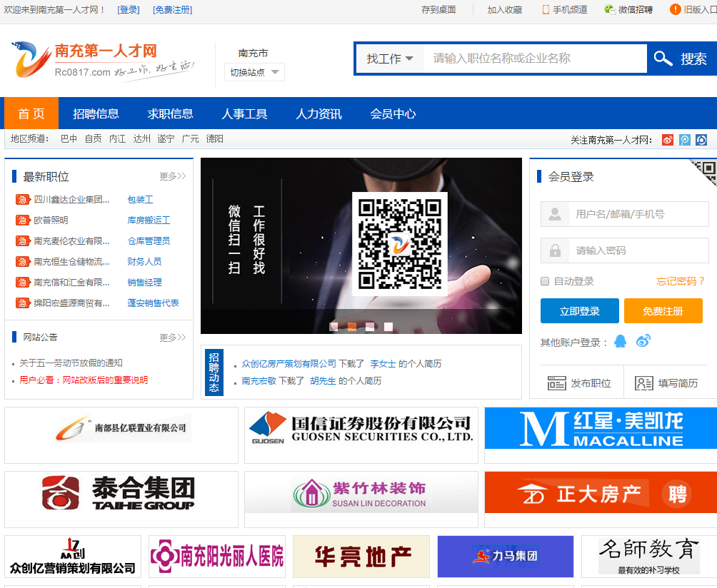Focus the password input field
Screen dimensions: 717x588
click(x=625, y=250)
